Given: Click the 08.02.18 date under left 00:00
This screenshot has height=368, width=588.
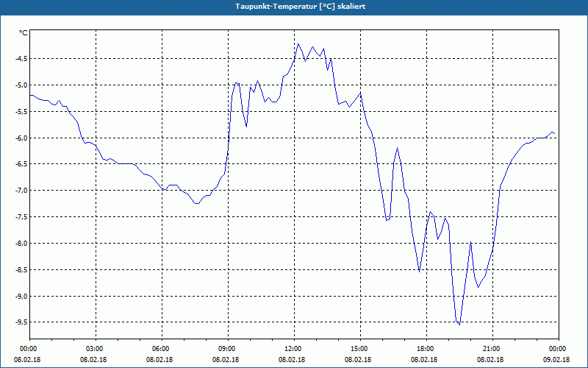Looking at the screenshot, I should tap(27, 360).
